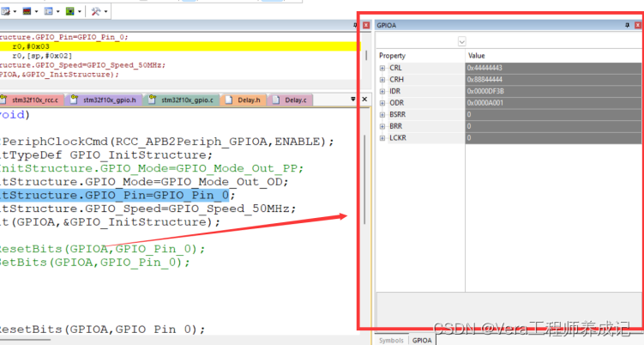Click highlighted disassembly line r0,#0x03
The width and height of the screenshot is (644, 345).
pos(179,46)
